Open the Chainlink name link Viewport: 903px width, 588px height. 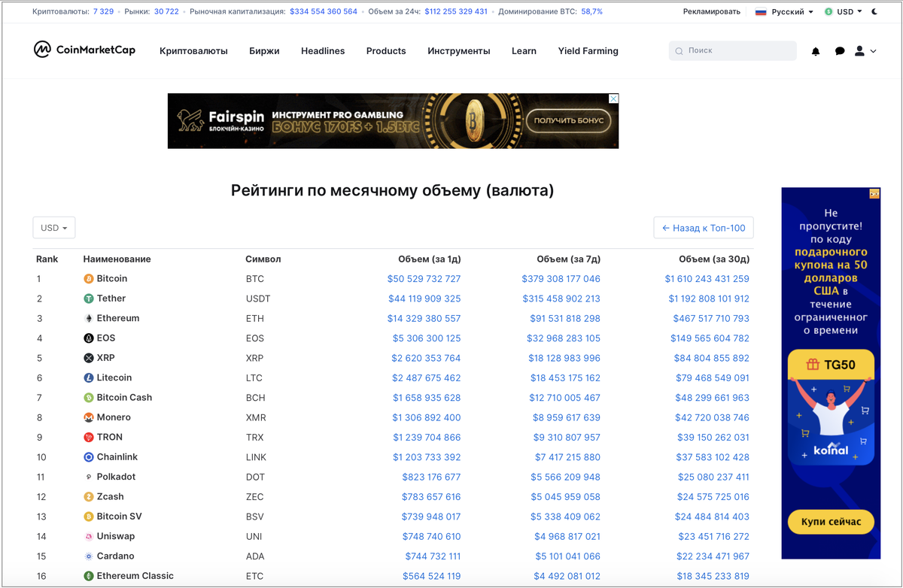pos(117,457)
